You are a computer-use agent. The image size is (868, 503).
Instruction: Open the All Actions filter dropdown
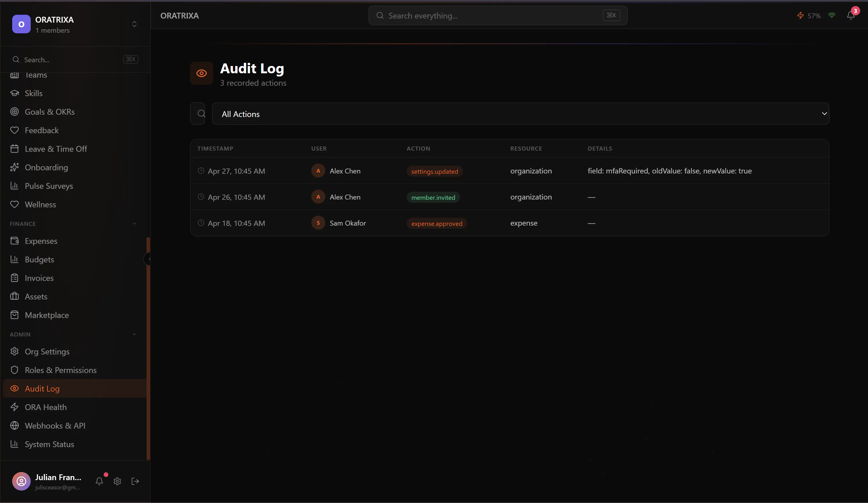pyautogui.click(x=520, y=114)
